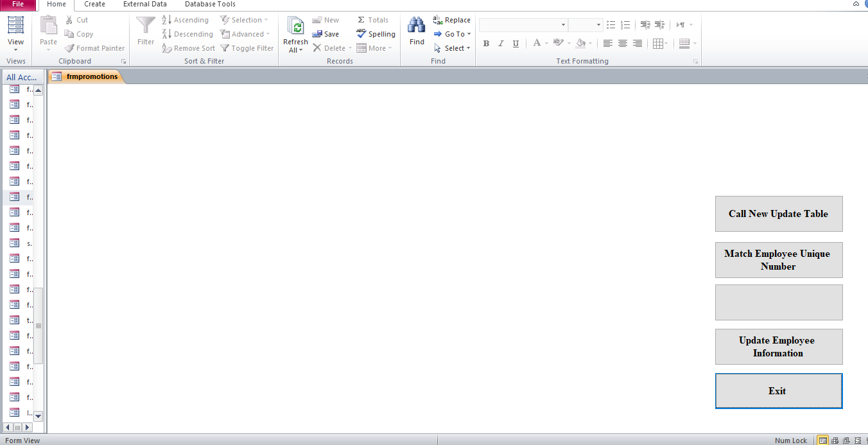Click the blank unlabeled form button
The width and height of the screenshot is (868, 445).
[778, 302]
